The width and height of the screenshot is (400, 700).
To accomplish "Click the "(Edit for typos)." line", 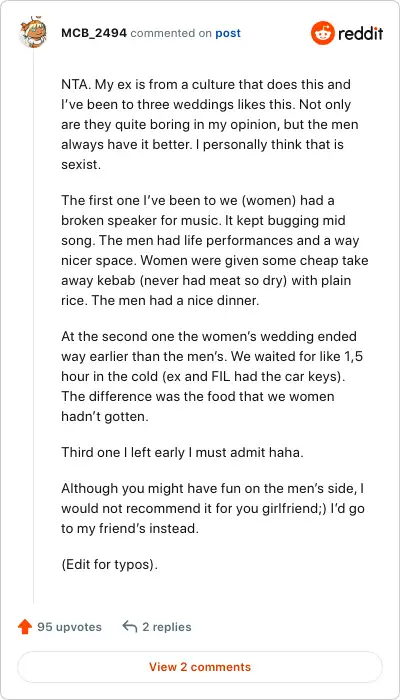I will pos(109,564).
